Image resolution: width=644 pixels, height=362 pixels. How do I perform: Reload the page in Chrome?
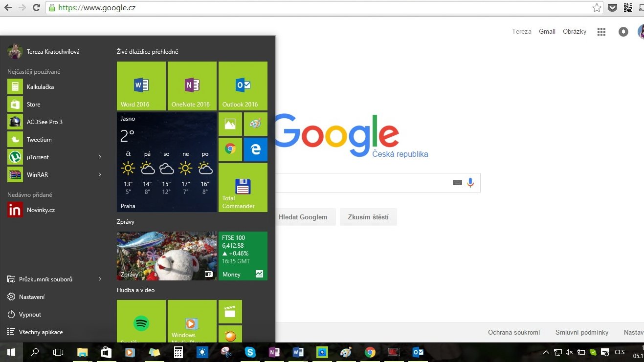click(x=36, y=7)
